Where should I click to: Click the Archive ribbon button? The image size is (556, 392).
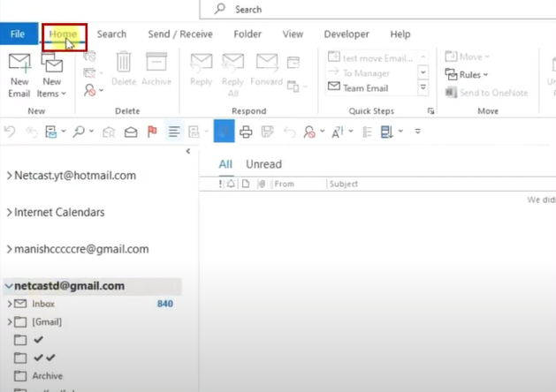click(156, 69)
